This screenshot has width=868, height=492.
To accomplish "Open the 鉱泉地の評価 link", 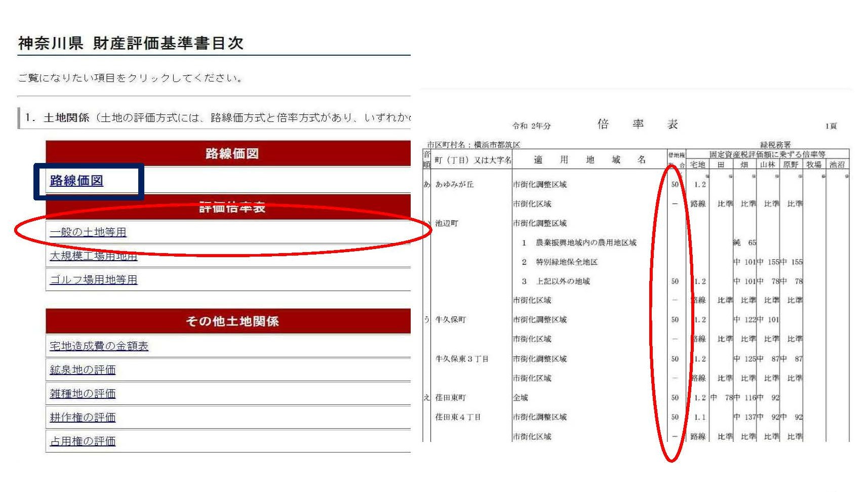I will click(83, 370).
